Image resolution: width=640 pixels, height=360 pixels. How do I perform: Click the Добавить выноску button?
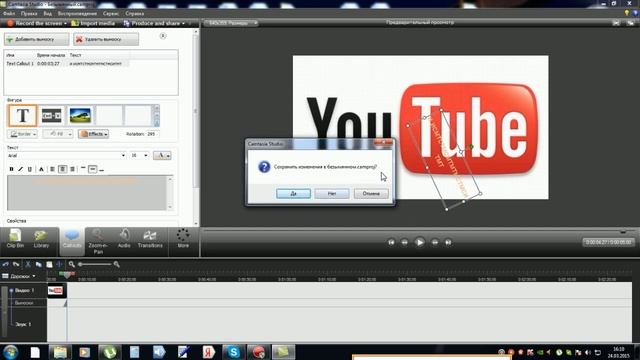[37, 40]
